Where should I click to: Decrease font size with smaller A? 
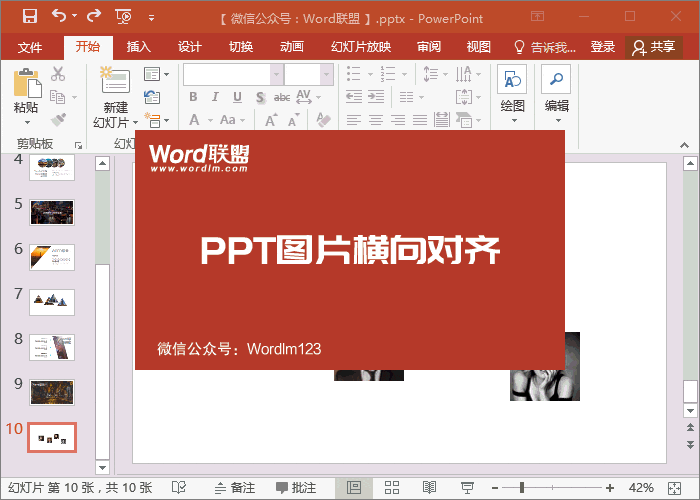tap(294, 120)
